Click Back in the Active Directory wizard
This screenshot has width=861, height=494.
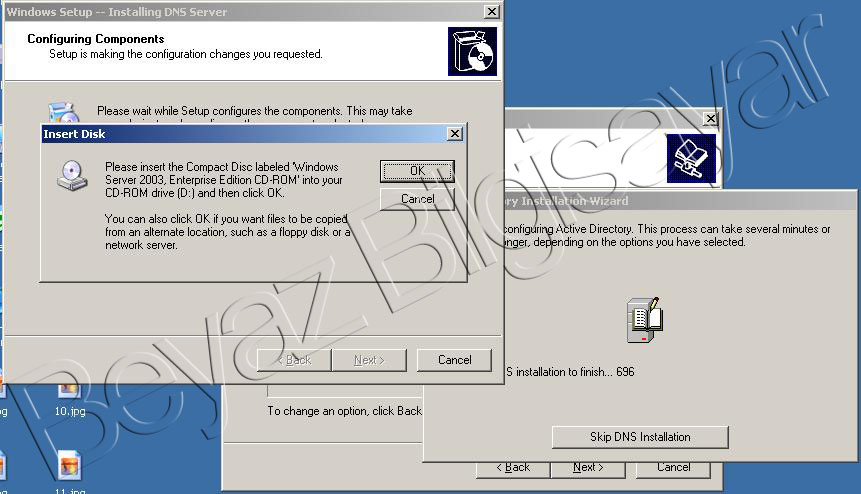pos(513,468)
